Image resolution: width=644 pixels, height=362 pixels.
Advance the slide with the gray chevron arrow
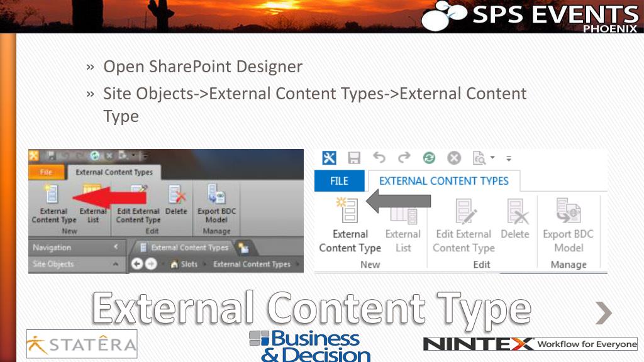(x=603, y=313)
